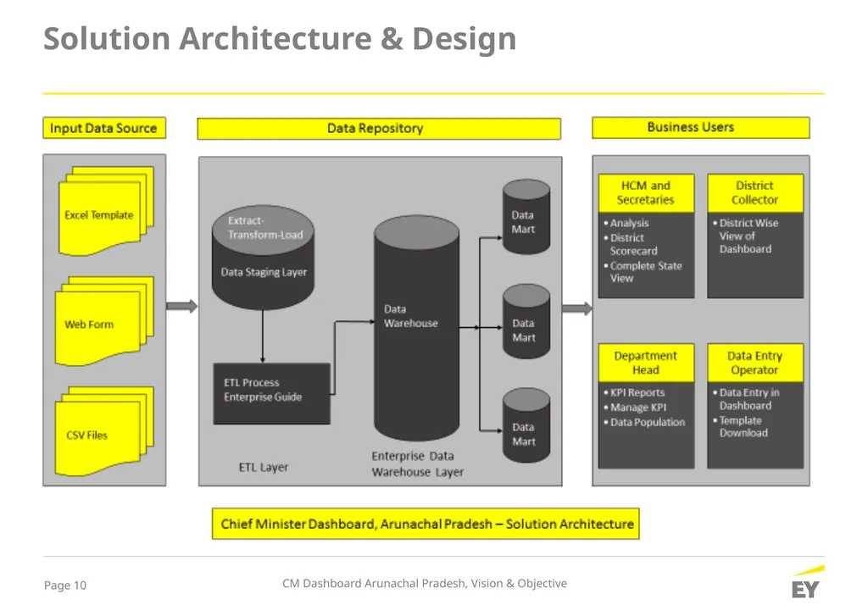Click the 'Input Data Source' header label
Image resolution: width=868 pixels, height=616 pixels.
point(104,128)
